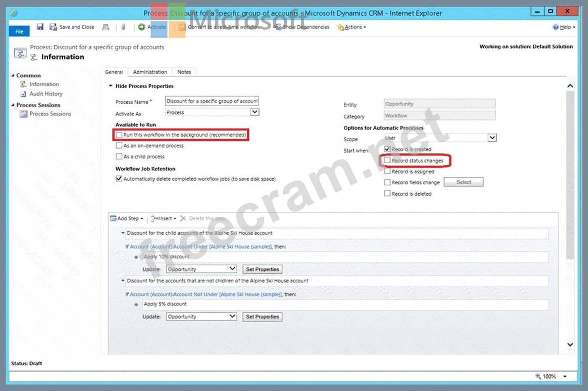Check As an on-demand process
This screenshot has height=391, width=588.
(x=119, y=145)
